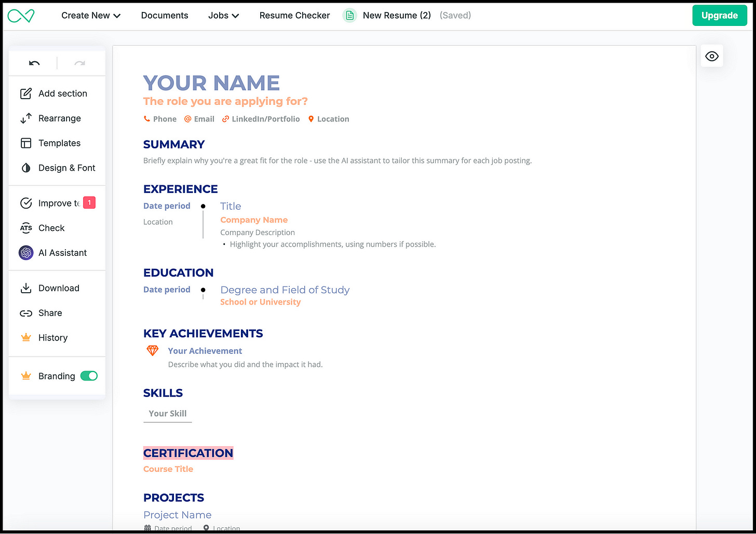Click the Email placeholder text
This screenshot has width=756, height=534.
pos(204,119)
